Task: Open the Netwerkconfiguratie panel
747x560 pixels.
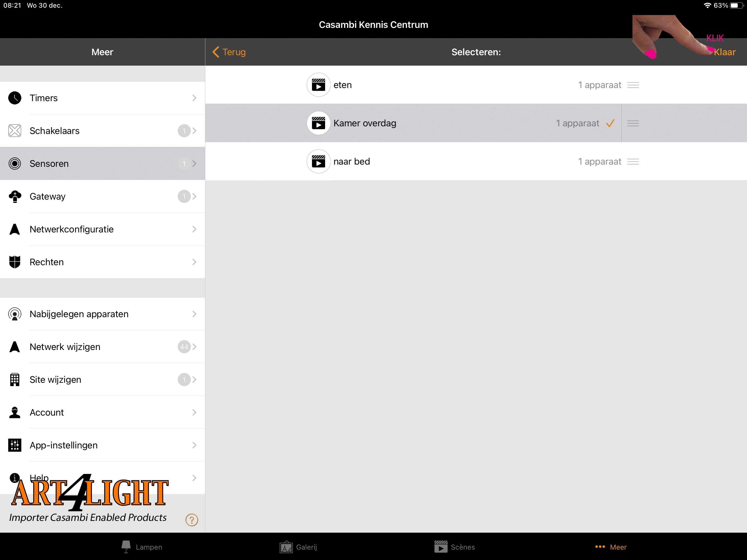Action: click(103, 229)
